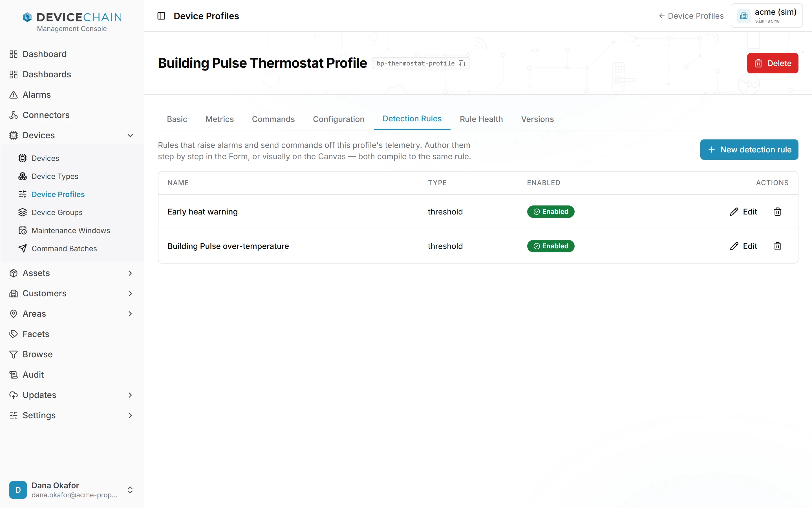This screenshot has height=508, width=812.
Task: Switch to the Metrics tab
Action: pyautogui.click(x=219, y=119)
